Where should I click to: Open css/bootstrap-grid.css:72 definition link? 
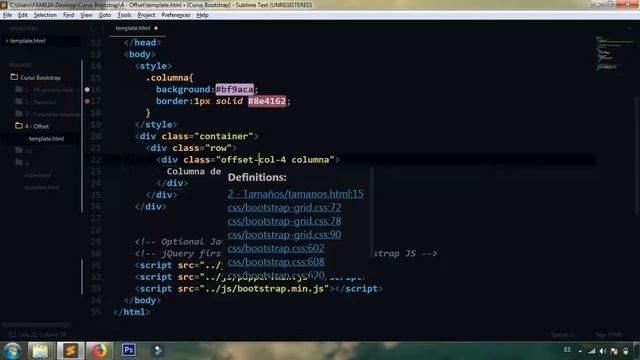(284, 207)
